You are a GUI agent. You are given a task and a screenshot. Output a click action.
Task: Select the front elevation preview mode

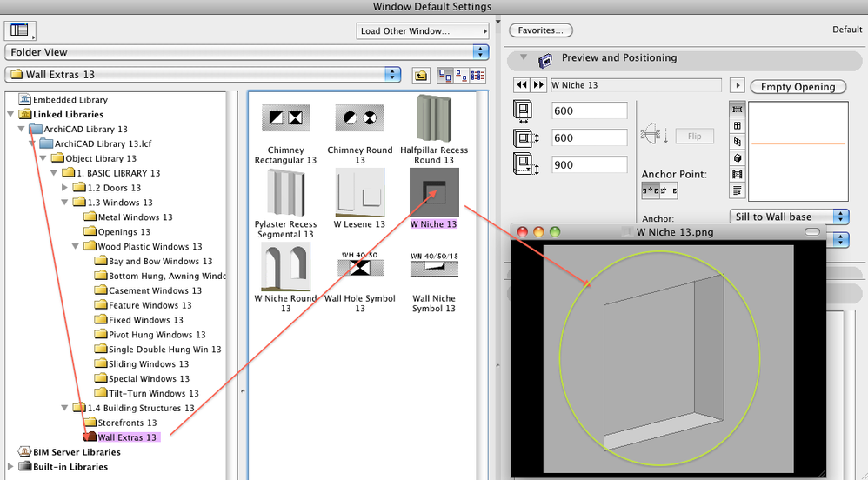click(738, 126)
